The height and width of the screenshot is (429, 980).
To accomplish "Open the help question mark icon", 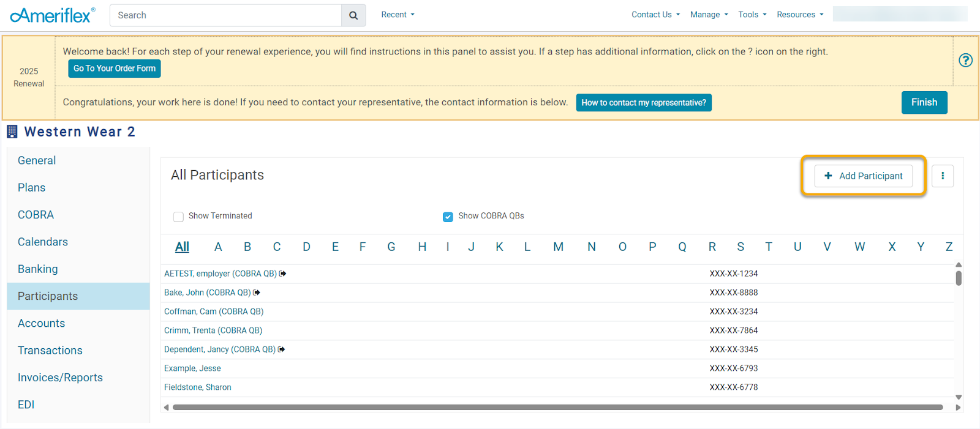I will click(965, 60).
